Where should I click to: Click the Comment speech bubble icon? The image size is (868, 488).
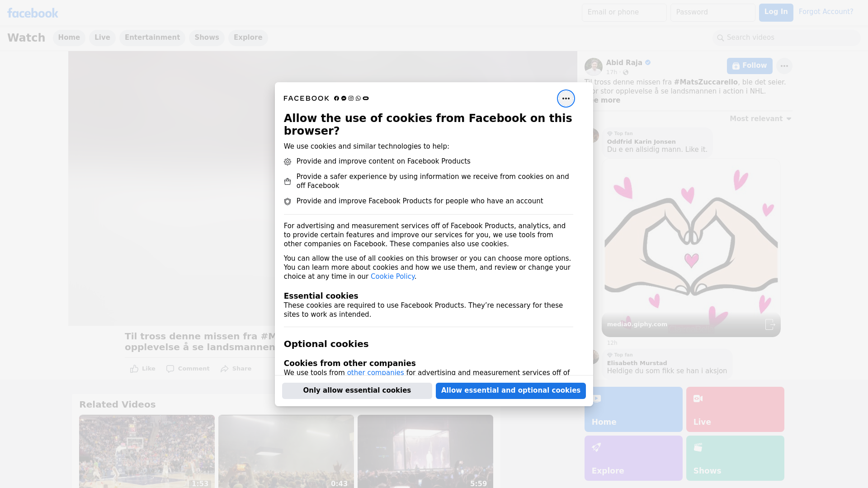pos(170,369)
